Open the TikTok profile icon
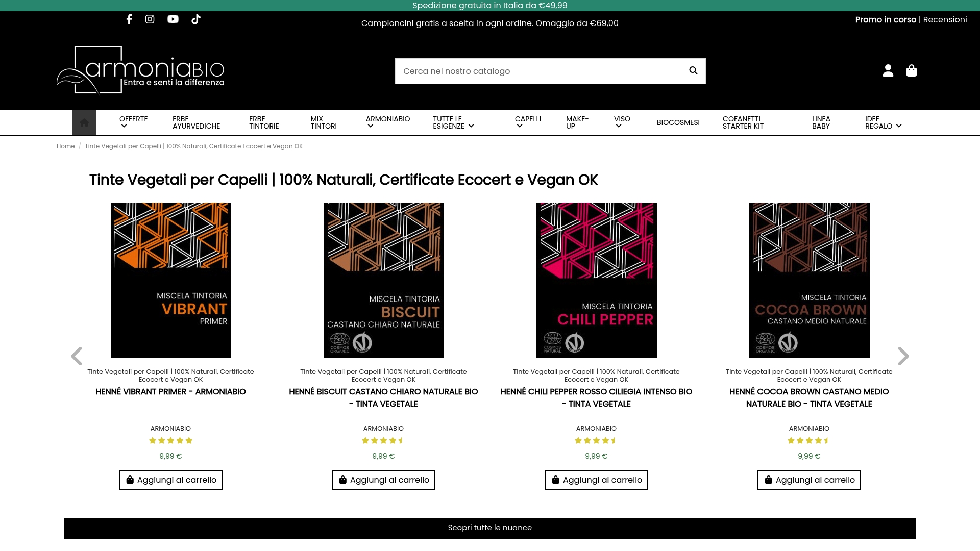The width and height of the screenshot is (980, 551). [196, 19]
